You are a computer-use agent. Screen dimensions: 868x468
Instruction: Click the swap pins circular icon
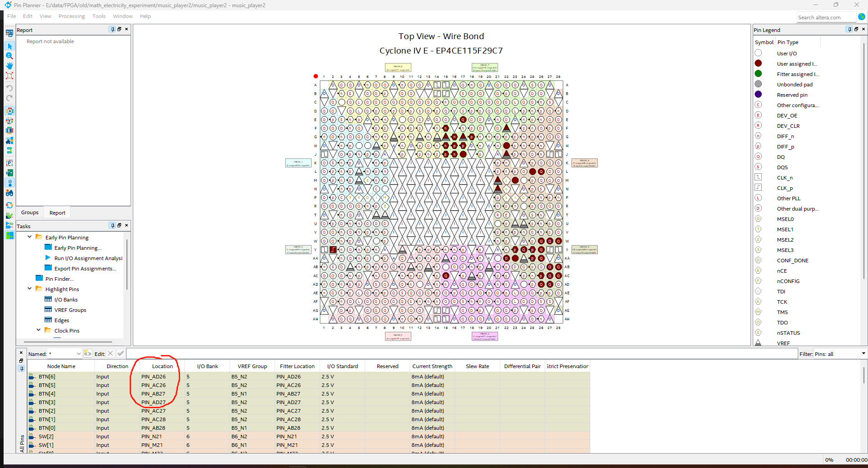point(9,205)
